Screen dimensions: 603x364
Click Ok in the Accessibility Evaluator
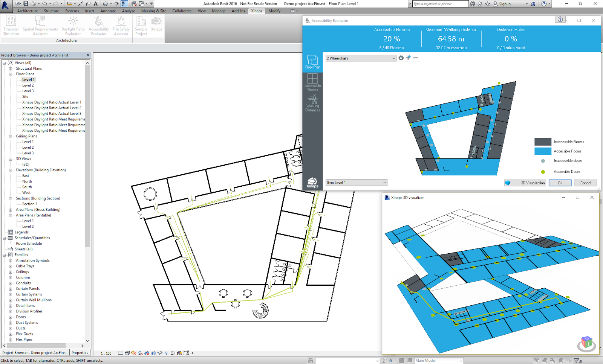560,183
